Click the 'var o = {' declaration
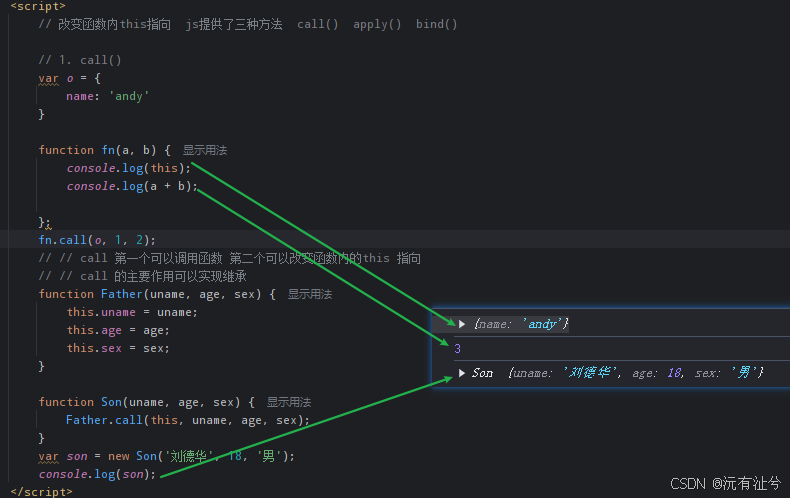 point(70,79)
